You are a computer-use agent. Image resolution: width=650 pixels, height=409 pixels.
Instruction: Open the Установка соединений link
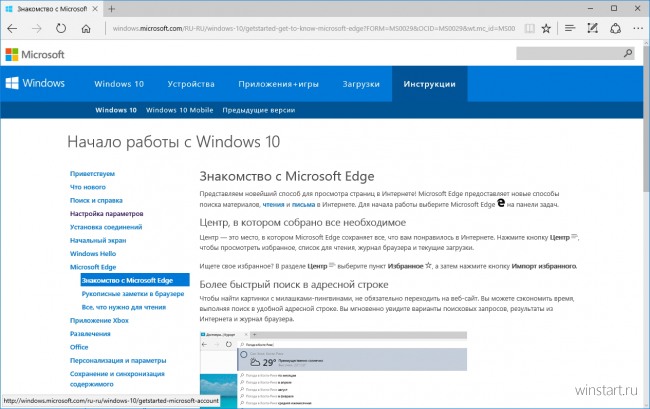pos(106,227)
